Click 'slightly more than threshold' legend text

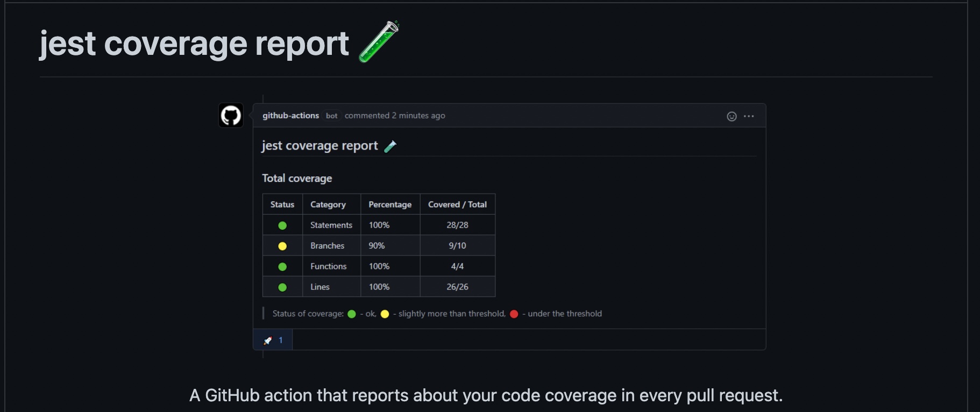pos(452,314)
